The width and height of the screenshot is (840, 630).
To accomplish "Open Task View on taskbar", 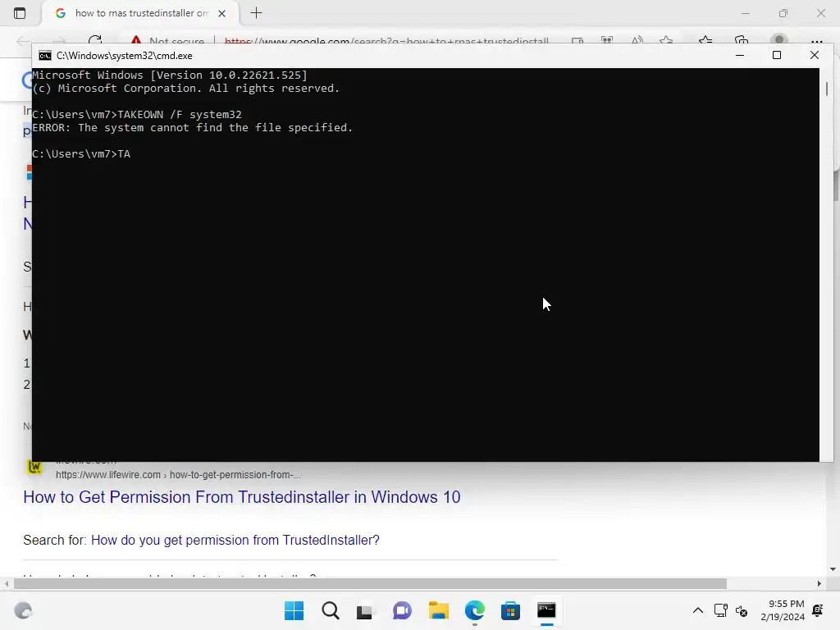I will (x=365, y=610).
